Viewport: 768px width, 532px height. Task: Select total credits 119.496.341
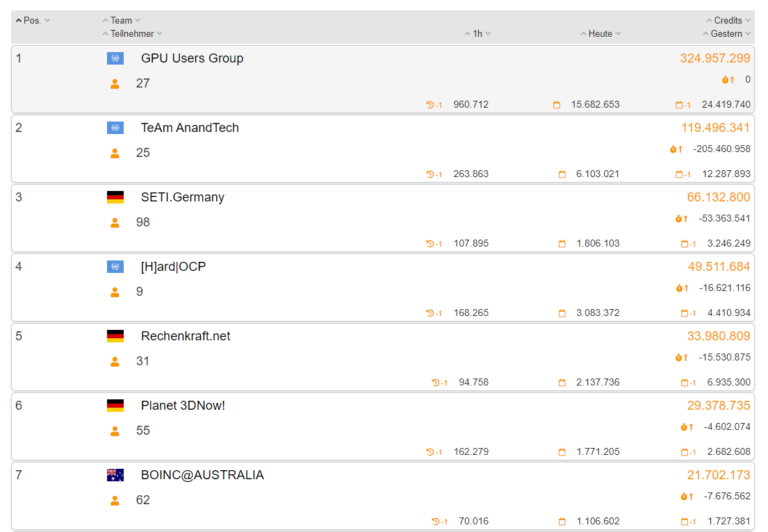coord(716,128)
